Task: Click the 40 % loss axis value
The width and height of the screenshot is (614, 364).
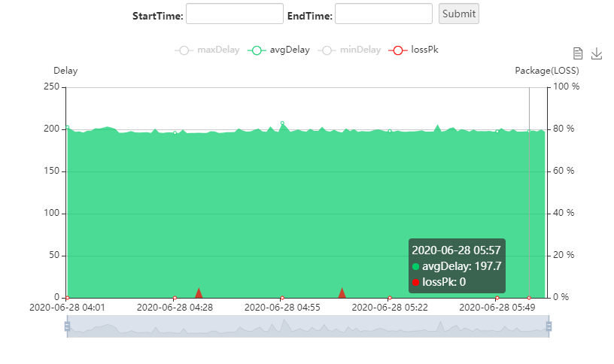Action: point(564,213)
